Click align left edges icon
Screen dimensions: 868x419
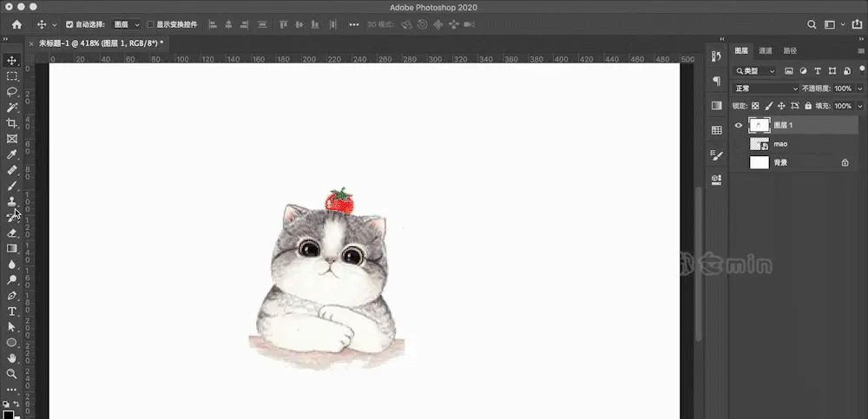coord(213,24)
